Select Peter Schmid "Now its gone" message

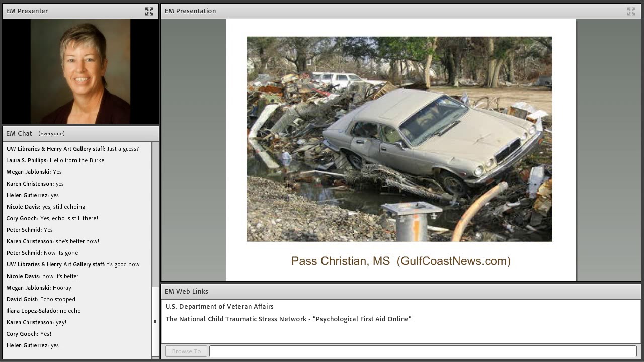[42, 253]
